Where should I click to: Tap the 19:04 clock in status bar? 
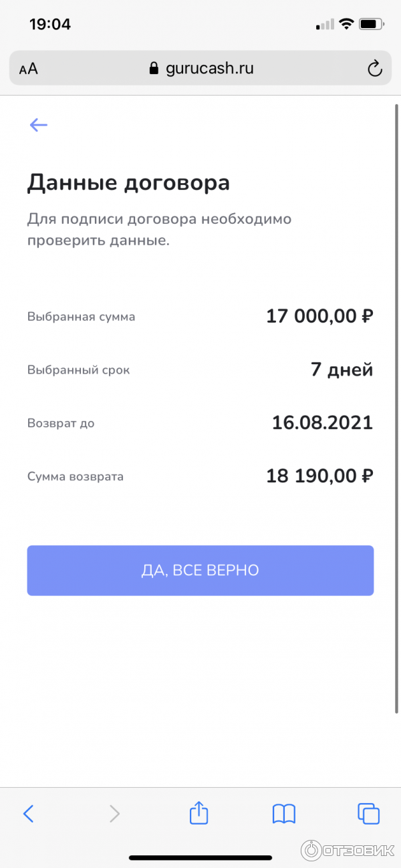[50, 24]
